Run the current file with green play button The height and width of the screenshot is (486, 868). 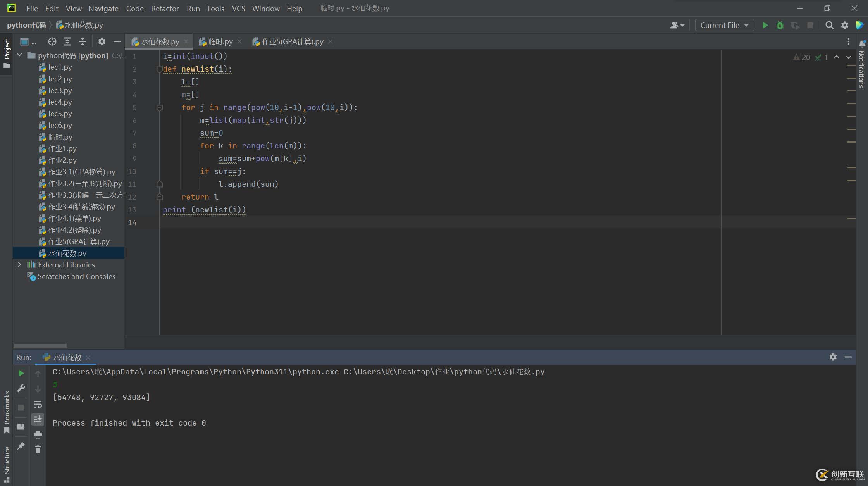pos(765,25)
